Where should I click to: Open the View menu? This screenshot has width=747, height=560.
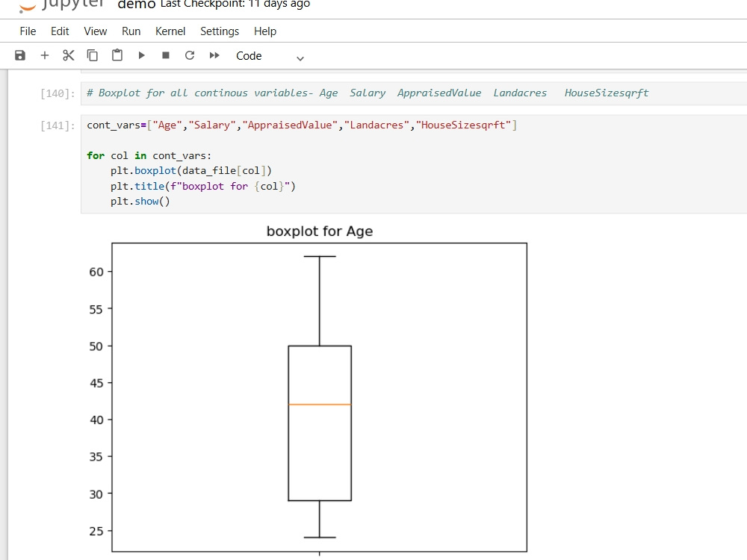coord(96,31)
